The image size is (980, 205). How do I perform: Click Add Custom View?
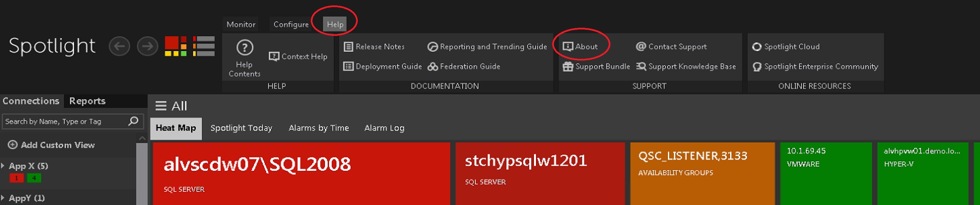[x=51, y=145]
